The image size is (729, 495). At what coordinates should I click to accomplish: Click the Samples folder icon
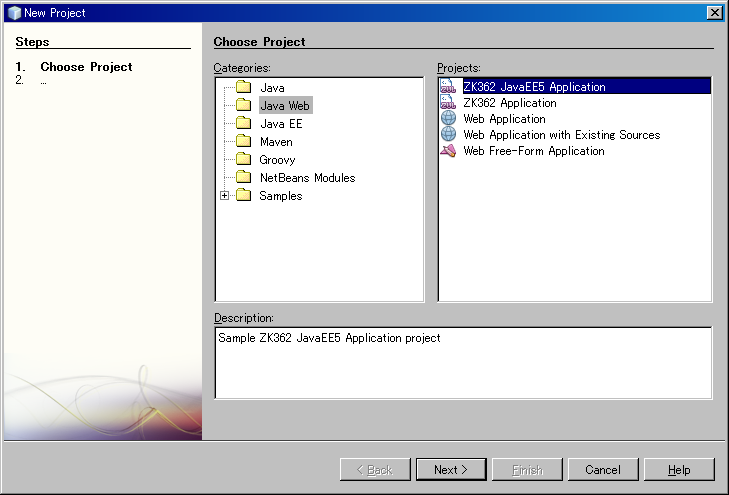point(244,195)
